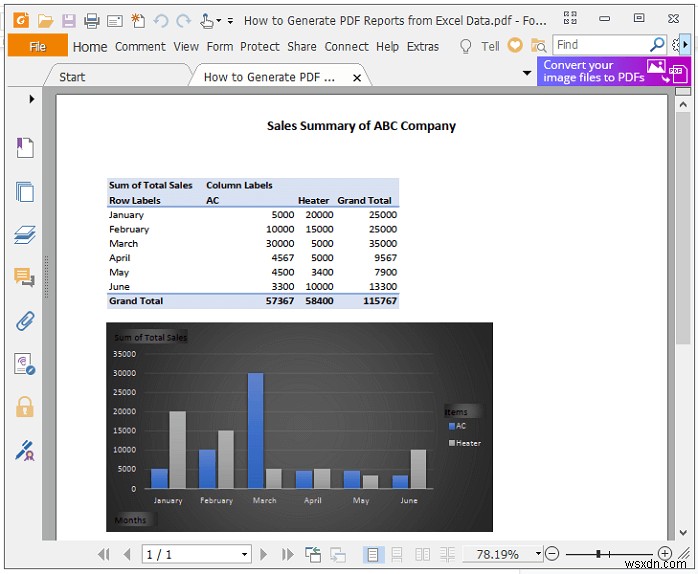Customize the quick access toolbar arrow
Screen dimensions: 698x574
pyautogui.click(x=230, y=20)
